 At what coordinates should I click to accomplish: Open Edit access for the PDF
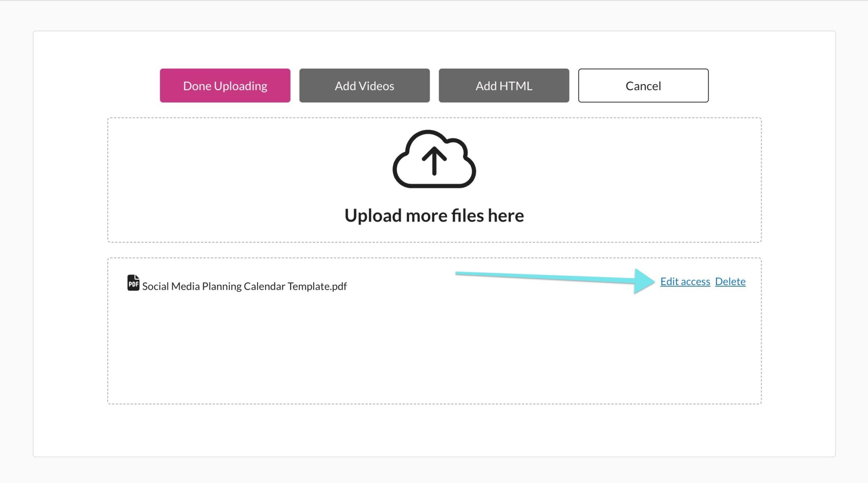[x=685, y=282]
